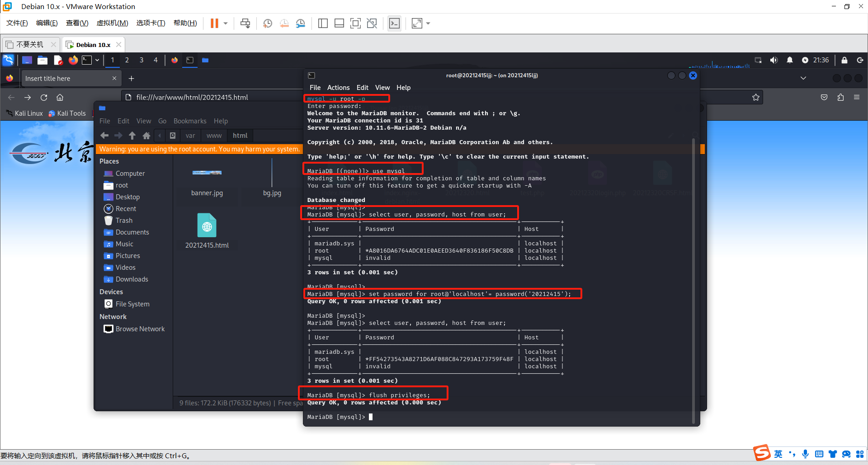Screen dimensions: 868x465
Task: Toggle VMware full screen mode icon
Action: (x=355, y=23)
